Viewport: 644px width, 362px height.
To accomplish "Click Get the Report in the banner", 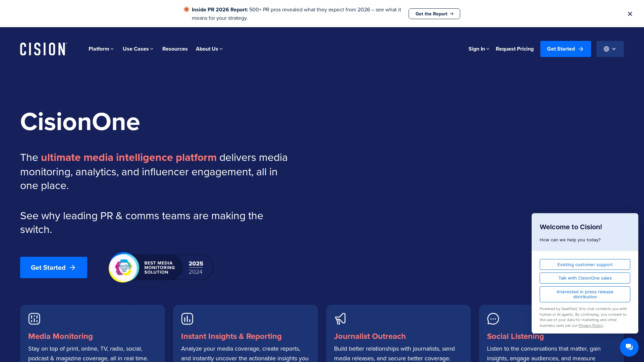I will click(434, 14).
